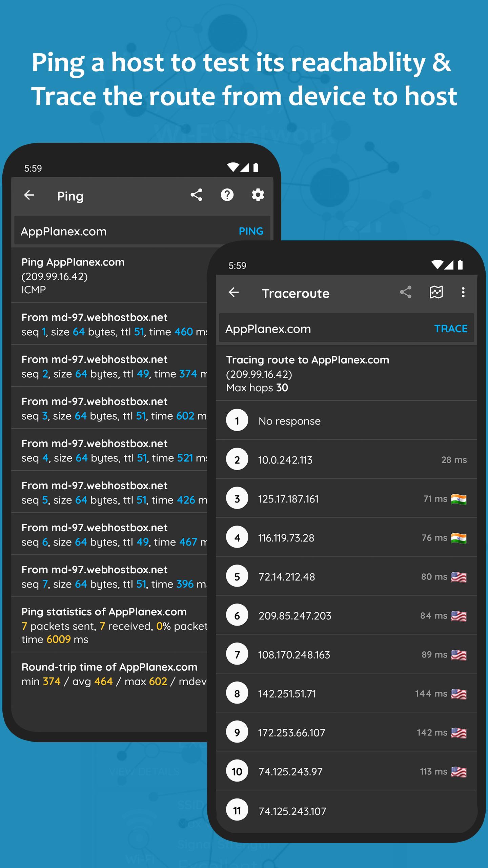The width and height of the screenshot is (488, 868).
Task: Go back from Traceroute screen
Action: coord(234,293)
